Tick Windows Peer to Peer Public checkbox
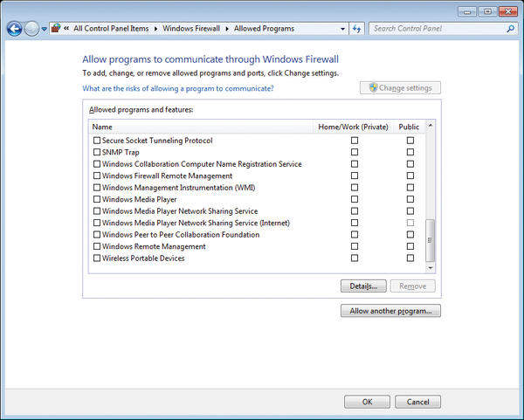The width and height of the screenshot is (524, 420). (410, 235)
